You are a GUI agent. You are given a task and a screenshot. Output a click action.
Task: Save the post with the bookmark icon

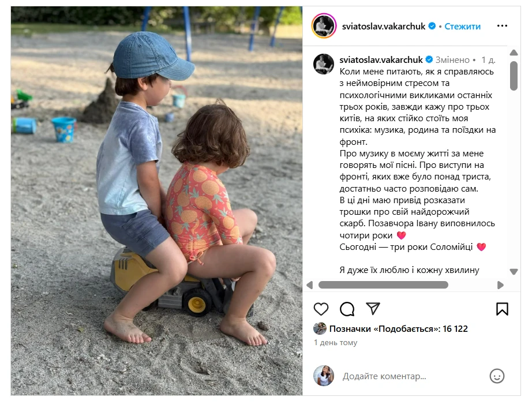pyautogui.click(x=502, y=309)
